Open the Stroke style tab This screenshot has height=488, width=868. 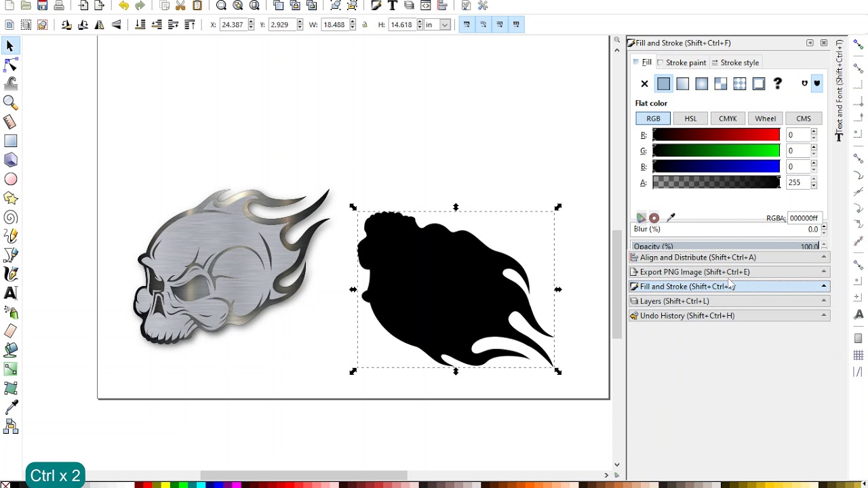click(x=735, y=62)
